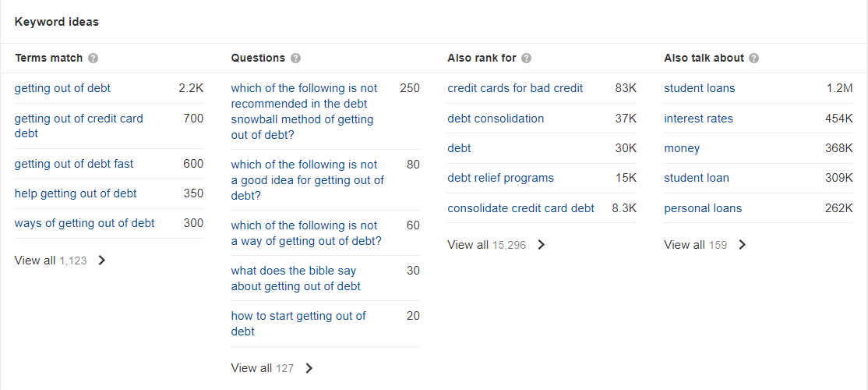The height and width of the screenshot is (390, 868).
Task: Expand View all 159 also talk about chevron
Action: pos(743,245)
